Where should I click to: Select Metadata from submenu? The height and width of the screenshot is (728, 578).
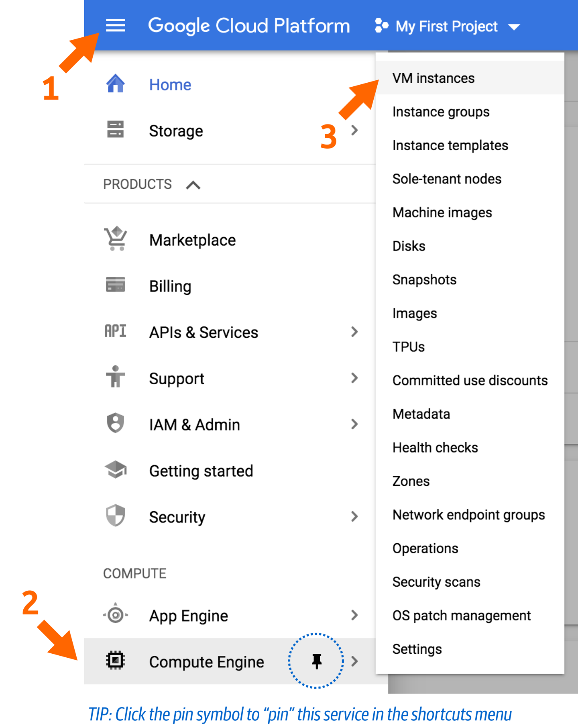pyautogui.click(x=470, y=414)
